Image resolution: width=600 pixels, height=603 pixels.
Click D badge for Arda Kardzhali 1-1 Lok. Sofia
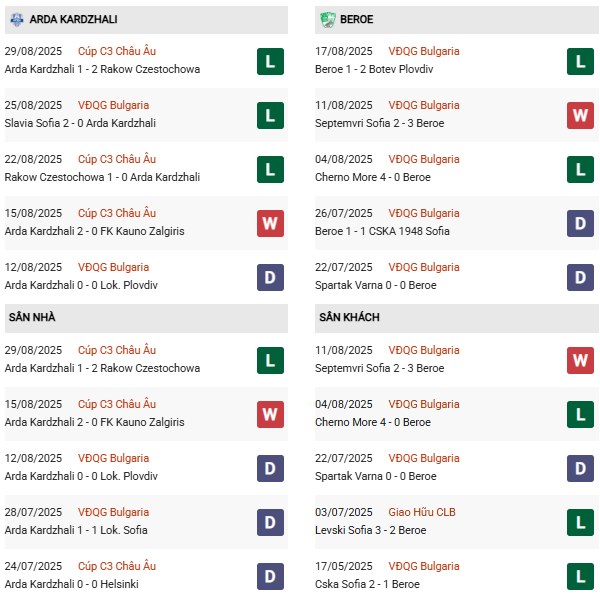tap(268, 522)
